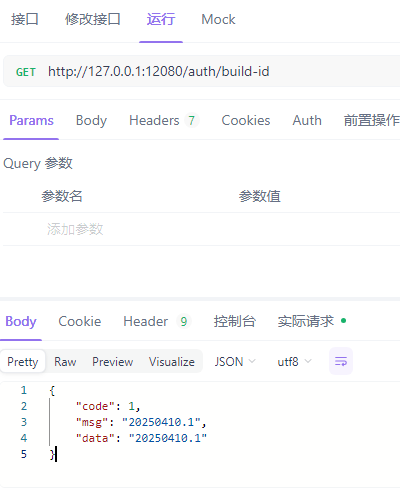Open the Mock tab
This screenshot has width=400, height=494.
pos(218,19)
